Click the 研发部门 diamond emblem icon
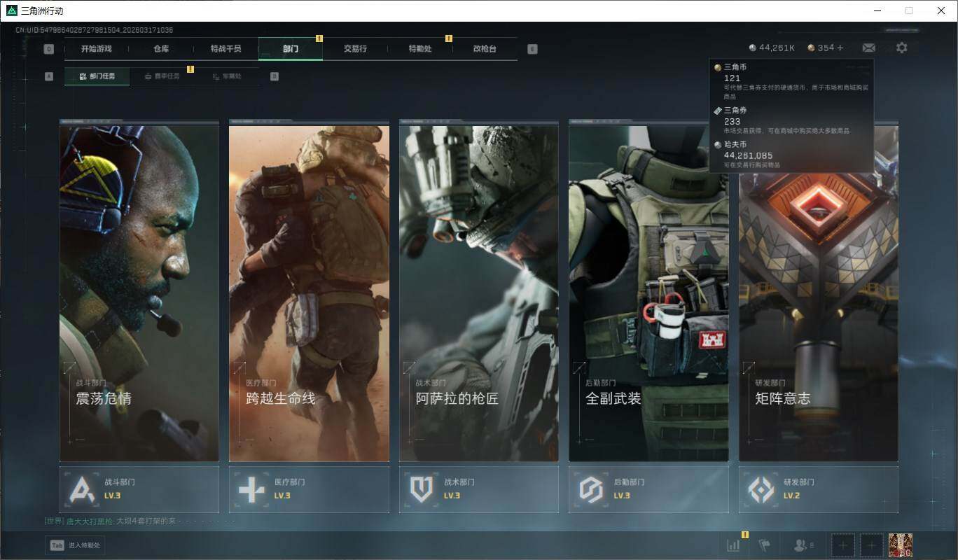The image size is (958, 560). point(761,489)
